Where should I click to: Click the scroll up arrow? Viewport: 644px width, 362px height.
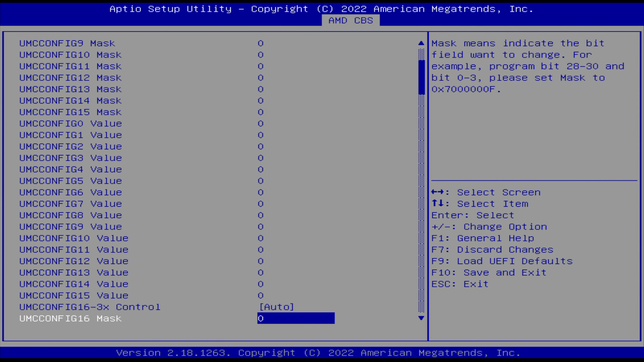click(421, 43)
